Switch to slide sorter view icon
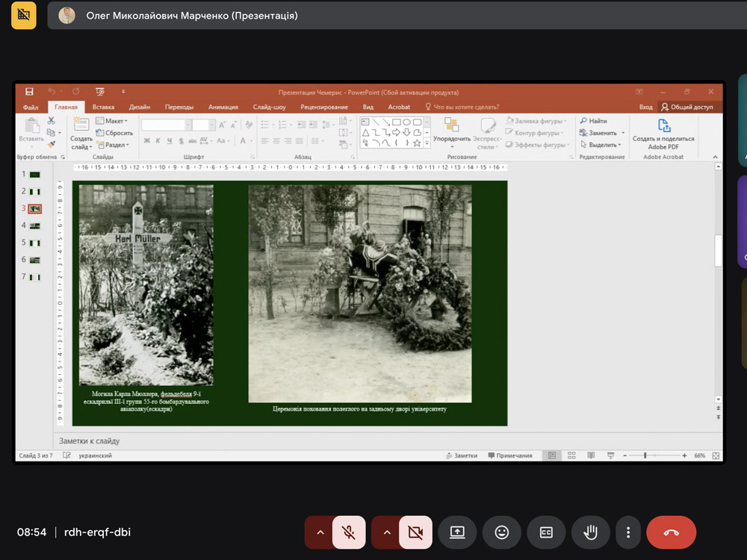This screenshot has width=747, height=560. tap(571, 455)
